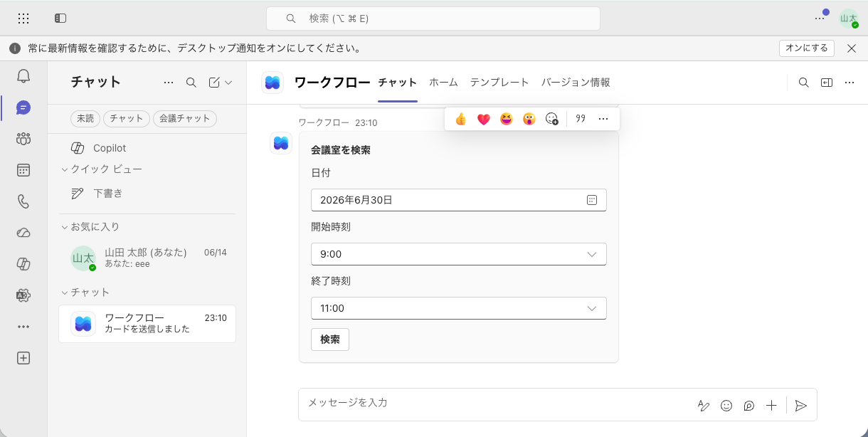Screen dimensions: 868x437
Task: Quote reply to the workflow message
Action: pos(581,119)
